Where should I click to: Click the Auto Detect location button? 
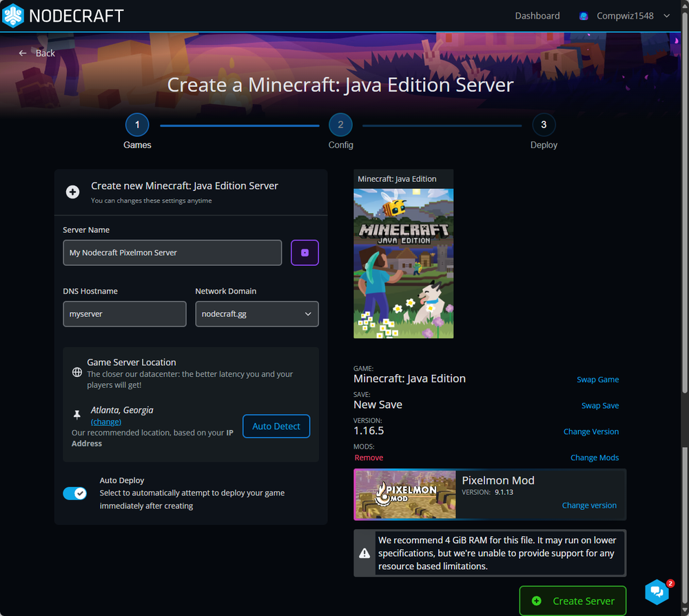click(x=276, y=427)
